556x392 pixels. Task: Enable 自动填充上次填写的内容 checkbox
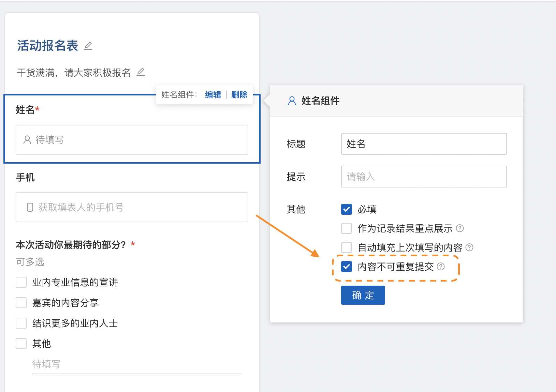coord(347,247)
